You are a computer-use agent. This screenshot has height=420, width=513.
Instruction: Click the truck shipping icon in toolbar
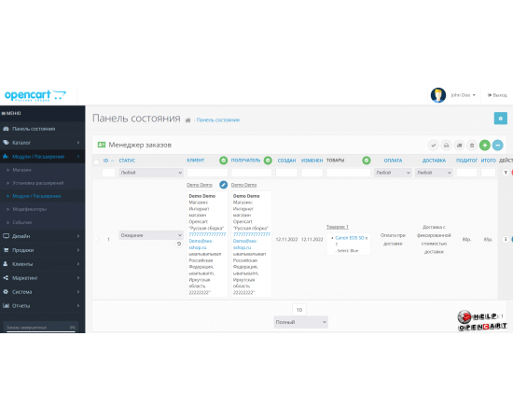click(459, 145)
